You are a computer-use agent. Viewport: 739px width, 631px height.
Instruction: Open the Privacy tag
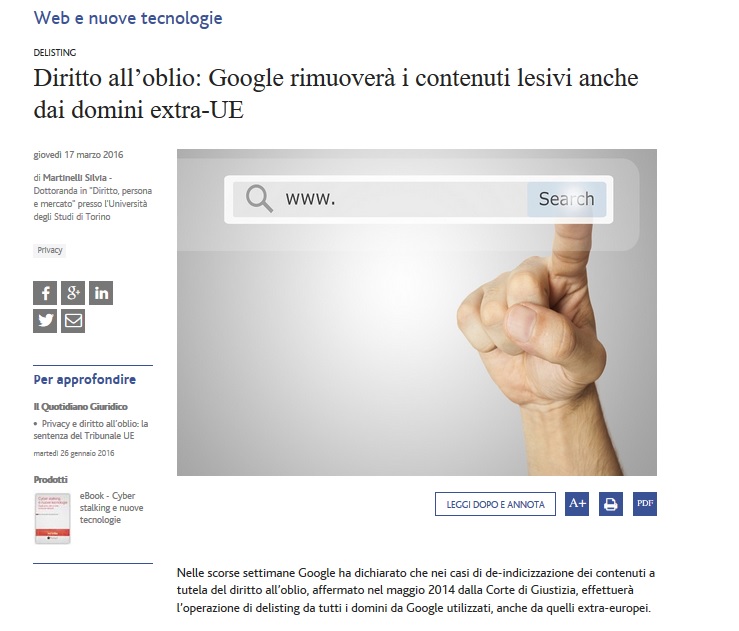pyautogui.click(x=49, y=250)
